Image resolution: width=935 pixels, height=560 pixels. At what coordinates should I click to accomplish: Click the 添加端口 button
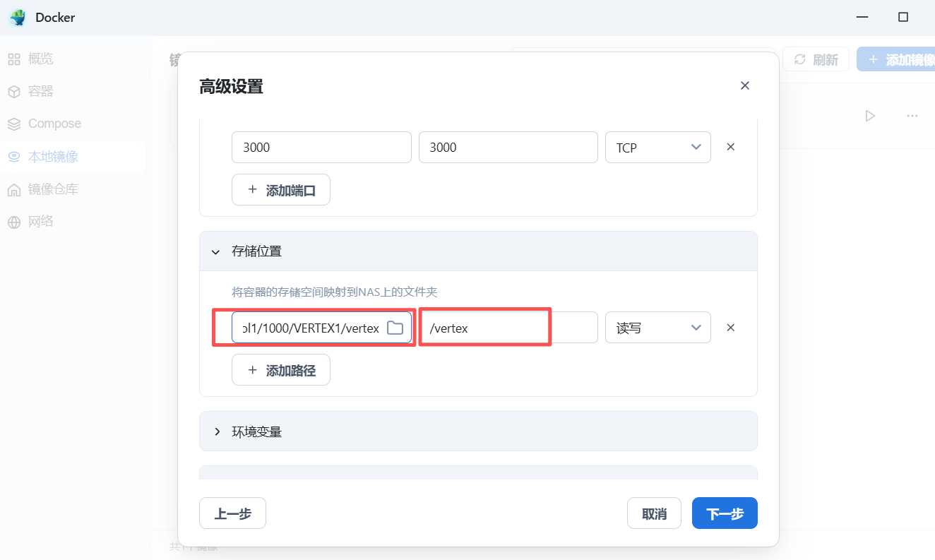[280, 190]
